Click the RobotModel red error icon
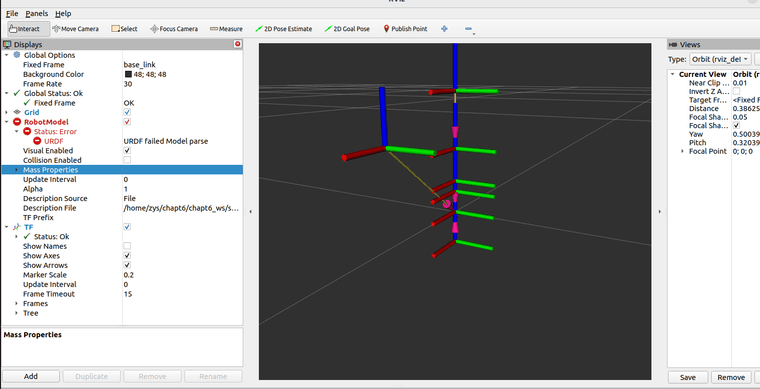The height and width of the screenshot is (389, 760). coord(17,122)
